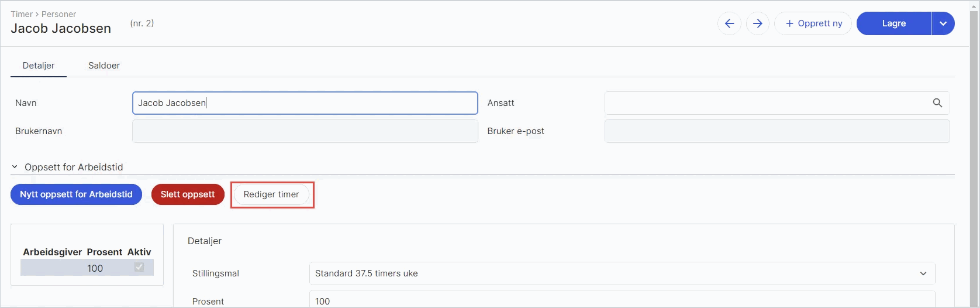Click Nytt oppsett for Arbeidstid button
The image size is (980, 308).
[x=76, y=194]
